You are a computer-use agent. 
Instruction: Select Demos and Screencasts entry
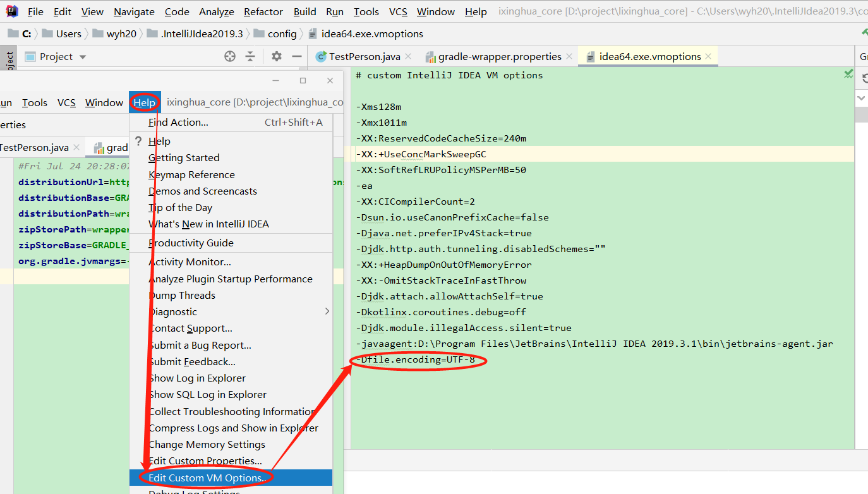(x=231, y=191)
